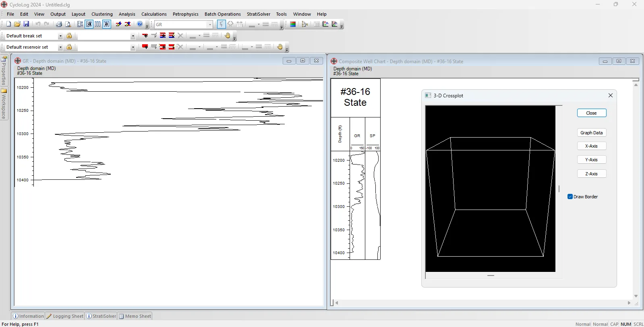This screenshot has width=644, height=327.
Task: Click the lock icon beside Default break set
Action: [69, 36]
